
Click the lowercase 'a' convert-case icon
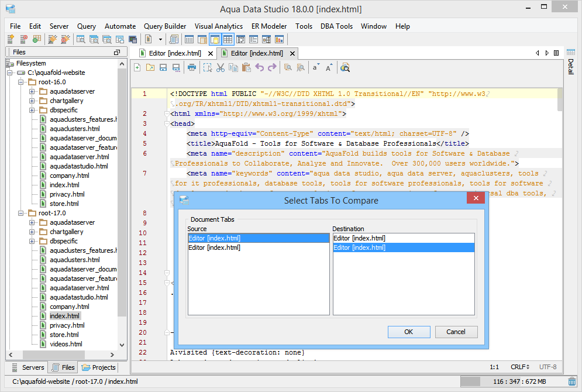pos(316,67)
